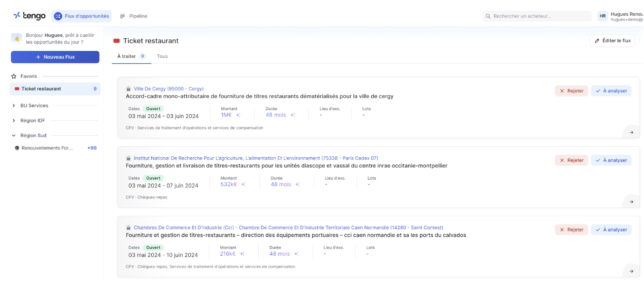Select Flux d'opportunités in top navigation

coord(82,16)
